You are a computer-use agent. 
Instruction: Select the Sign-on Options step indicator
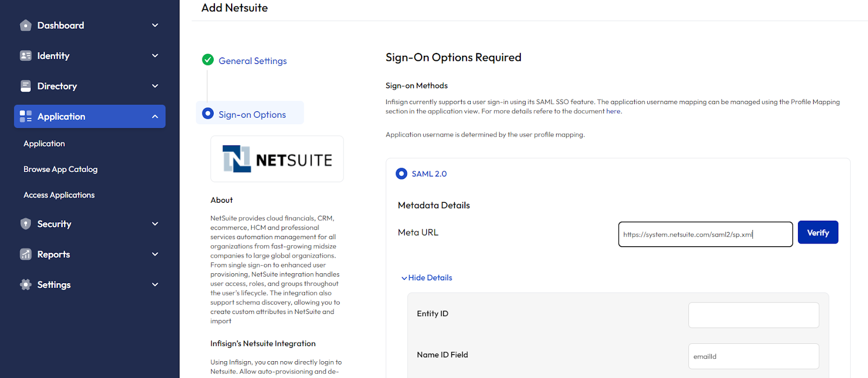pyautogui.click(x=208, y=113)
